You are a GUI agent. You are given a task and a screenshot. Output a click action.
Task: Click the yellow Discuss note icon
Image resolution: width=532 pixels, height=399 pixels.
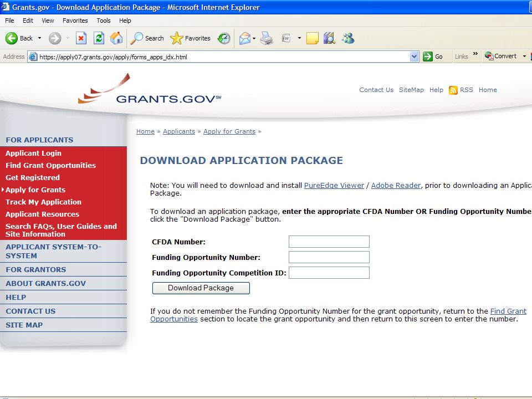pyautogui.click(x=312, y=38)
